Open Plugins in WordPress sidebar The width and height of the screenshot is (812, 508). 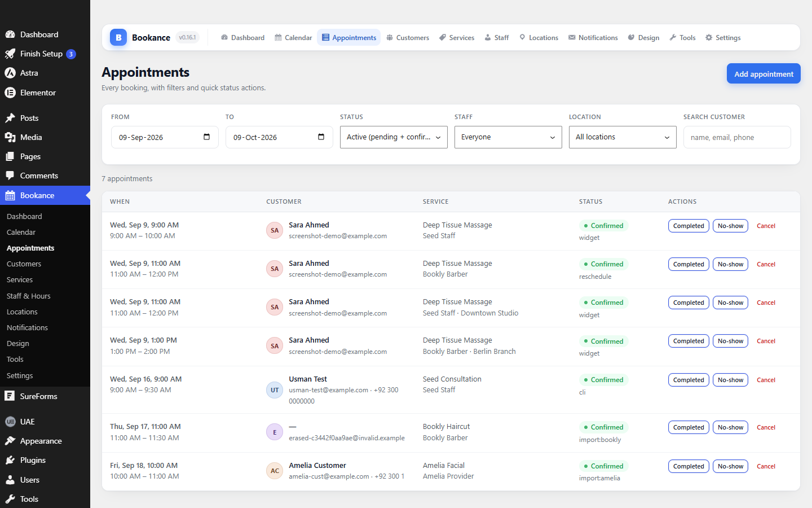(x=45, y=460)
